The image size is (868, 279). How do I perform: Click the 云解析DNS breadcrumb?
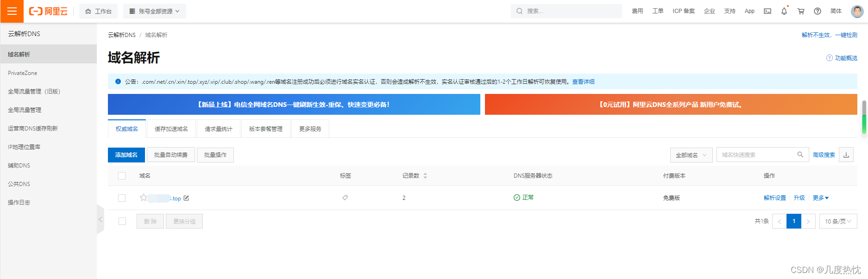click(122, 35)
